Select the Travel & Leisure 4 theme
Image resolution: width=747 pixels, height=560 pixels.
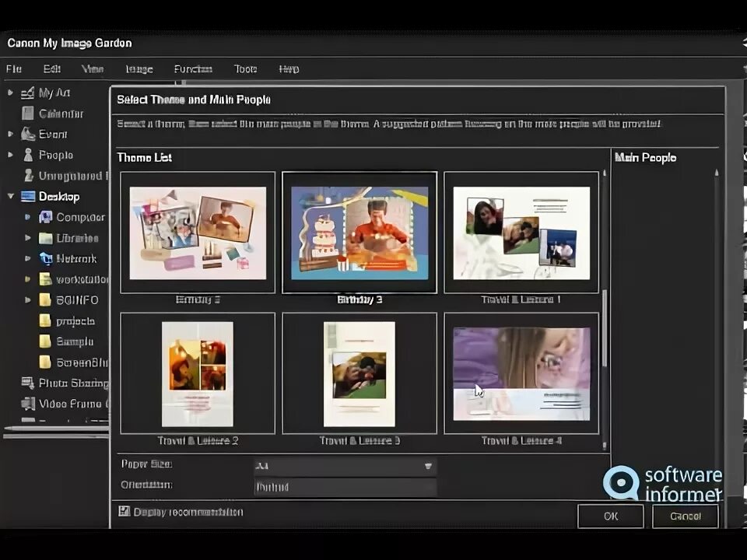tap(521, 373)
